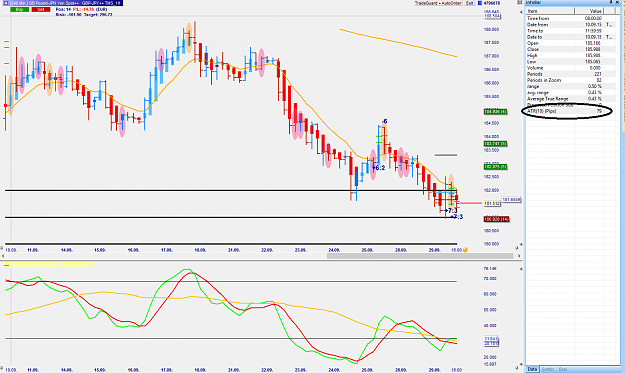Pin the Infobar panel with the pushpin icon

(611, 2)
